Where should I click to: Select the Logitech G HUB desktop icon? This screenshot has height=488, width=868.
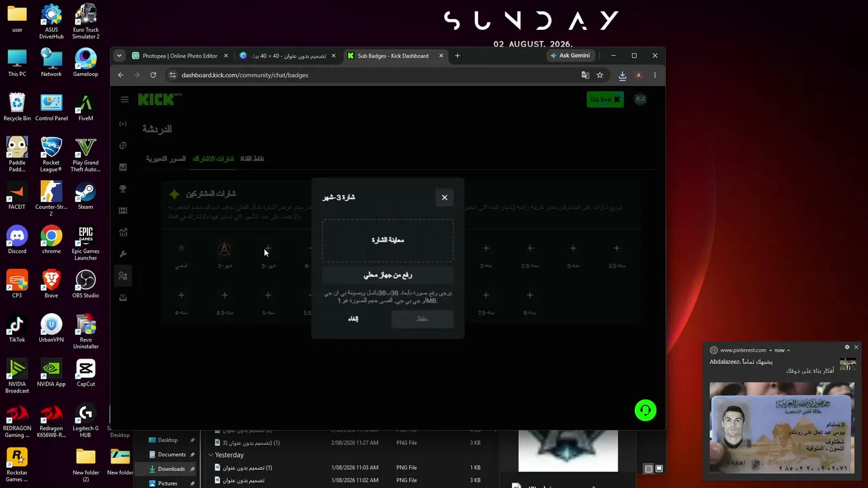pyautogui.click(x=85, y=420)
